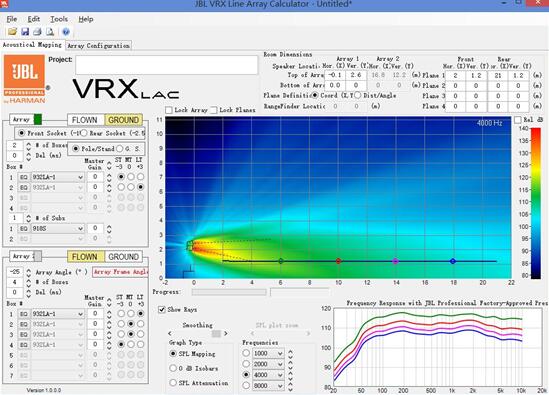This screenshot has height=395, width=549.
Task: Open the 4000 frequency dropdown
Action: (x=268, y=375)
